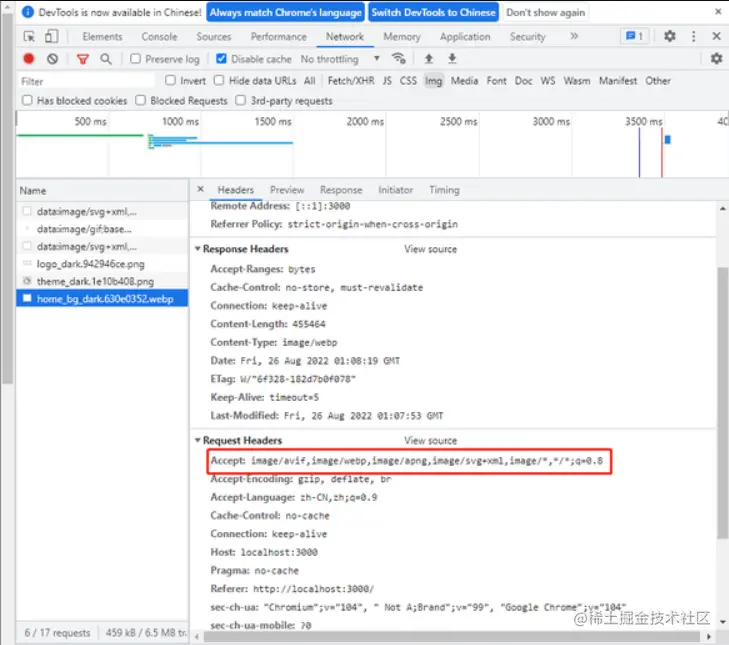
Task: Filter requests by Doc type
Action: [523, 81]
